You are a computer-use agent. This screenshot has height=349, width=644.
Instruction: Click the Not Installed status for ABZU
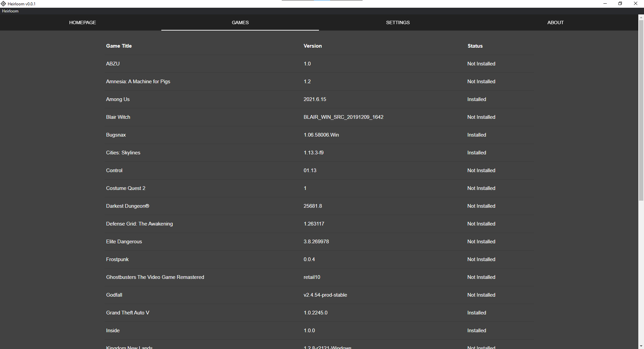tap(481, 64)
